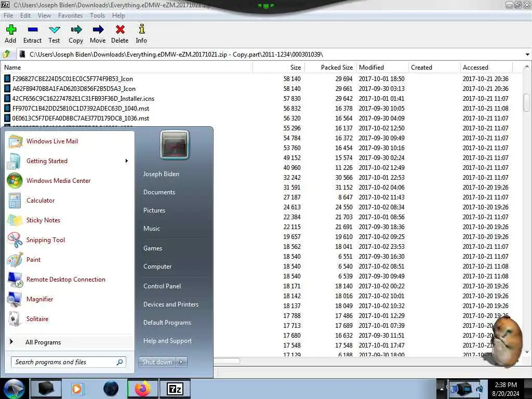
Task: Click the Copy toolbar icon
Action: click(x=76, y=34)
